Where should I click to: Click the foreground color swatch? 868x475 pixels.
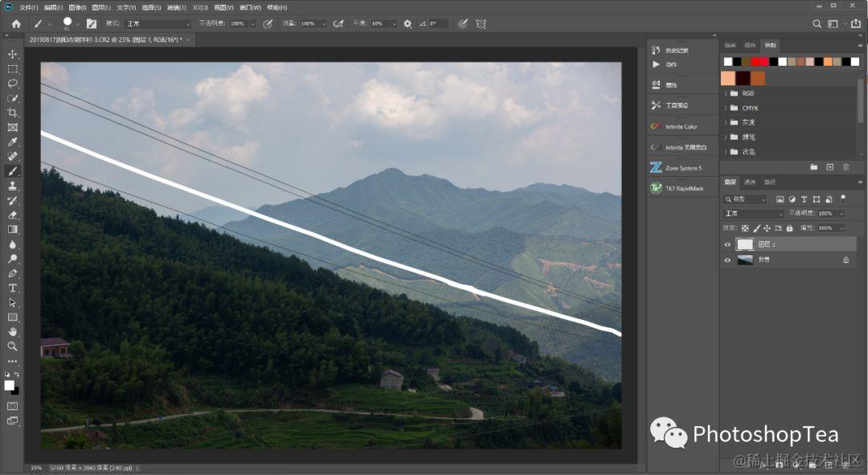tap(10, 385)
